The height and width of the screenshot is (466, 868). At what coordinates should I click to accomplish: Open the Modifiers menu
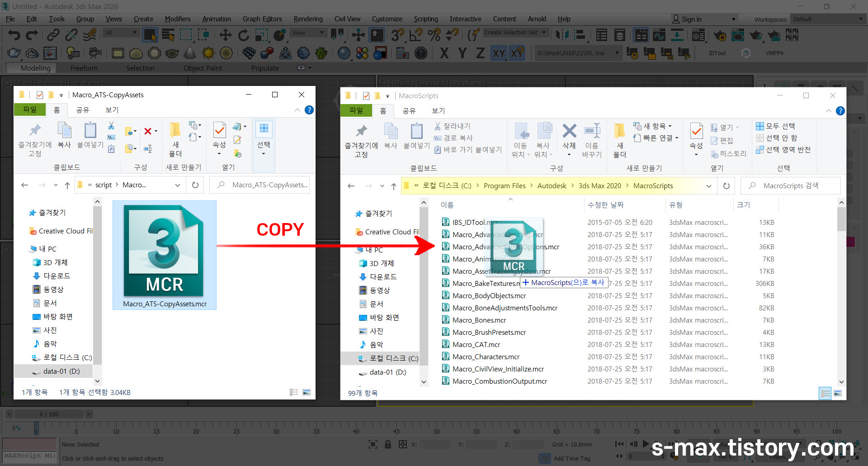tap(178, 19)
